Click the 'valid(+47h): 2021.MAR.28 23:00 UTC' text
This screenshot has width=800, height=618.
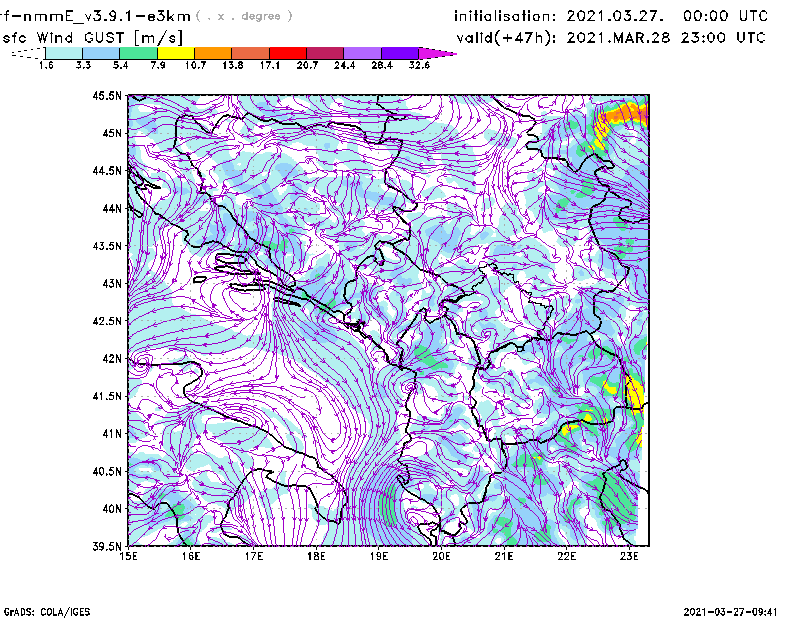click(611, 38)
